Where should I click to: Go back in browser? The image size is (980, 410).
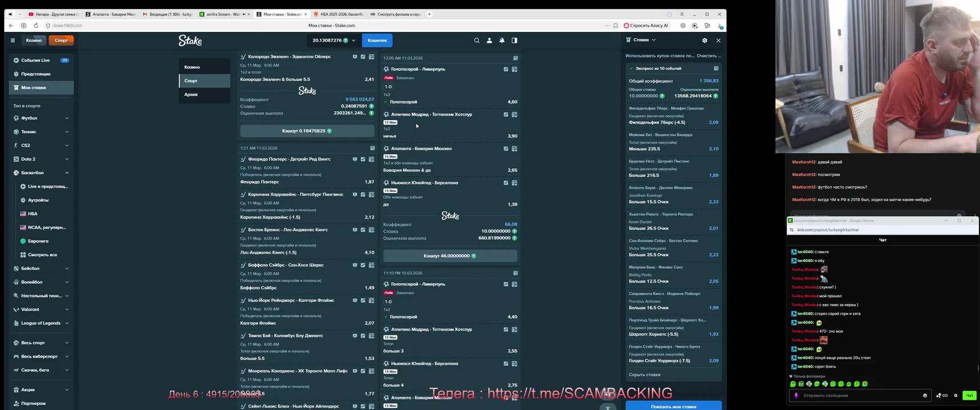[x=11, y=26]
